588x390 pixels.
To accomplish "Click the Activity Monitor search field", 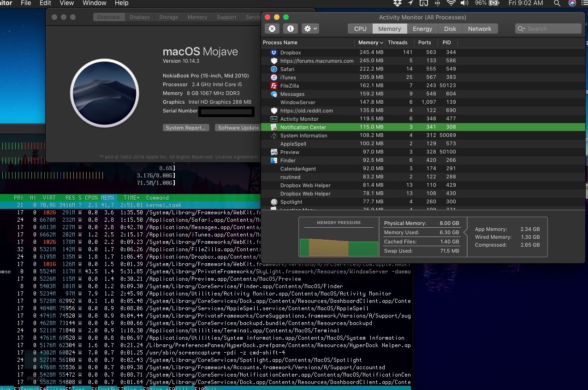I will pyautogui.click(x=548, y=29).
